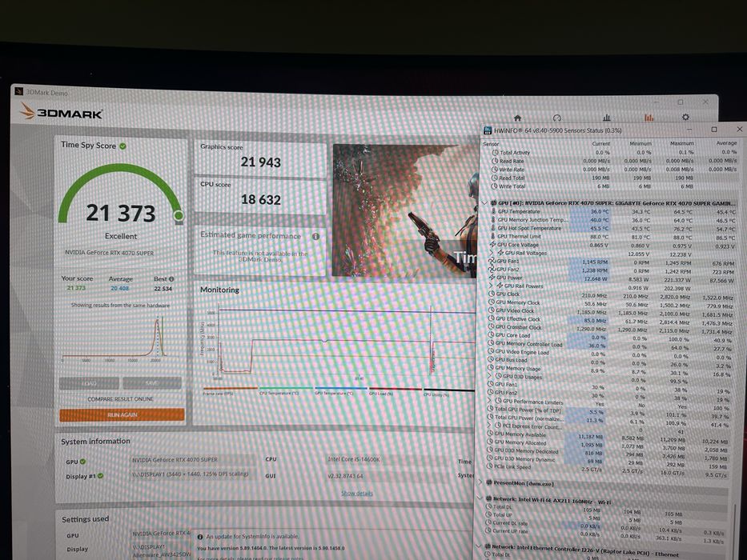The width and height of the screenshot is (747, 560).
Task: Collapse the GPU [#0] NVIDIA GeForce RTX 4070 SUPER group
Action: [x=485, y=203]
